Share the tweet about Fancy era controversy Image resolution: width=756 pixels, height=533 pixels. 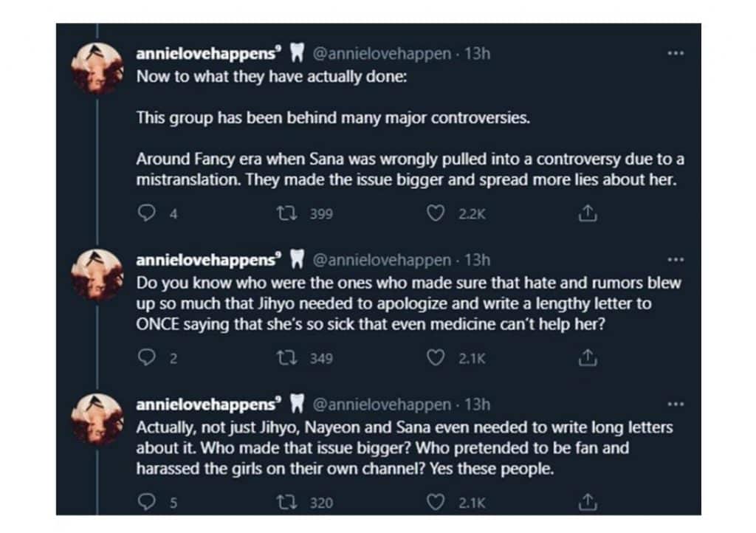(587, 214)
